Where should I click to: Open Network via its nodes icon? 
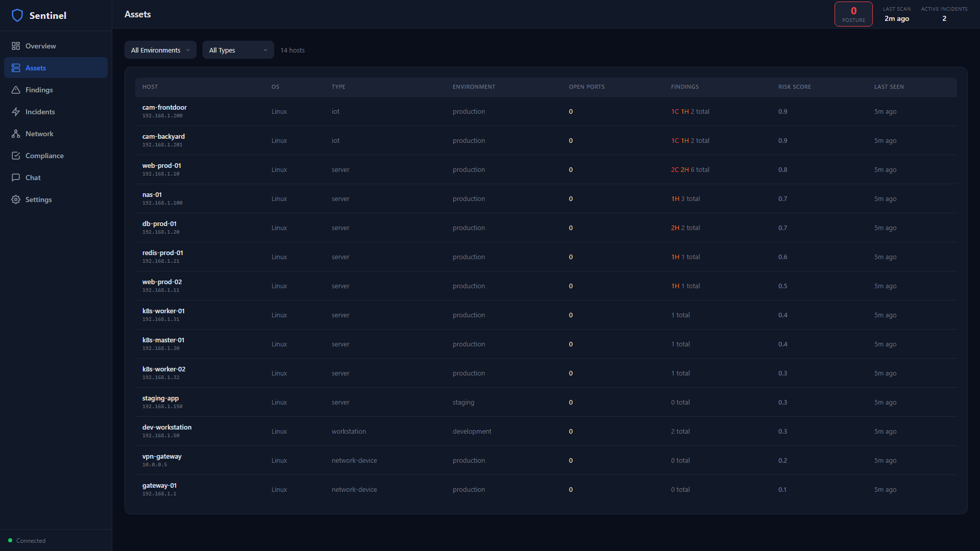click(x=16, y=134)
